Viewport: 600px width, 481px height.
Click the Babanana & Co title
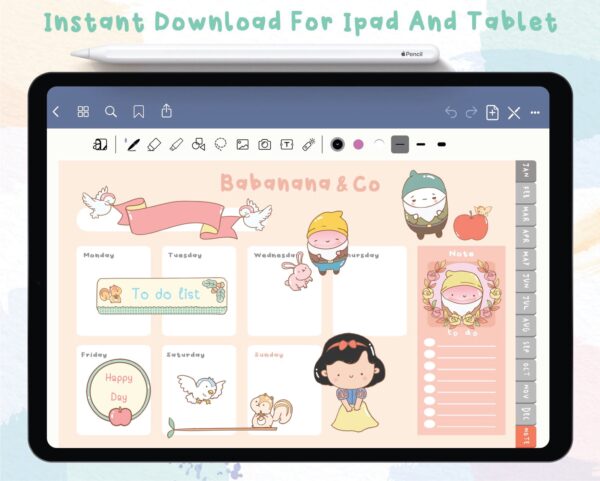[x=300, y=183]
